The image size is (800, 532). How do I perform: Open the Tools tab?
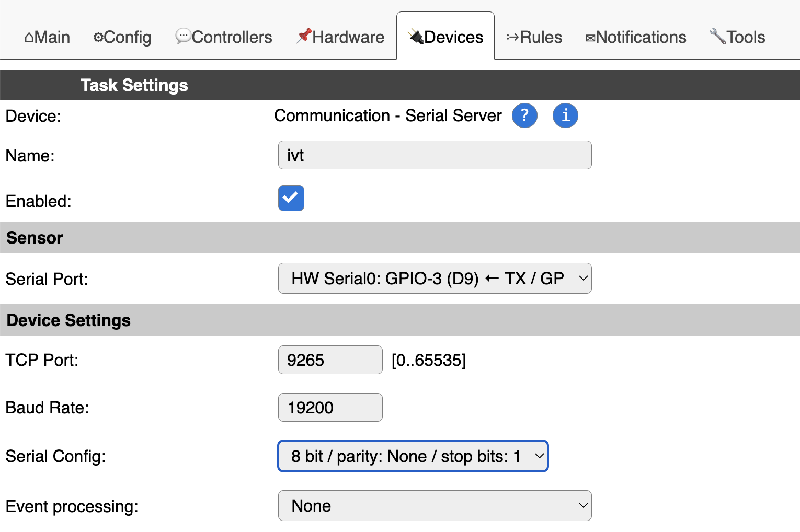[x=738, y=37]
